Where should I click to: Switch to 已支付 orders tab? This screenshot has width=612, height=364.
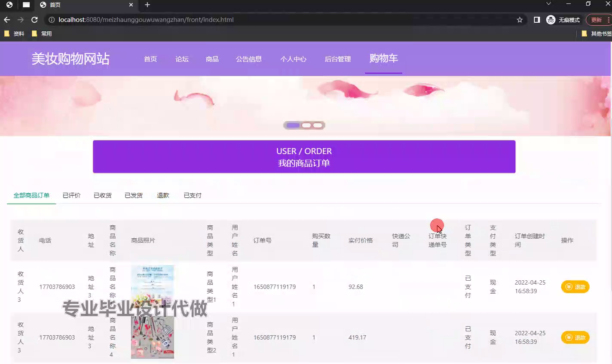[193, 195]
